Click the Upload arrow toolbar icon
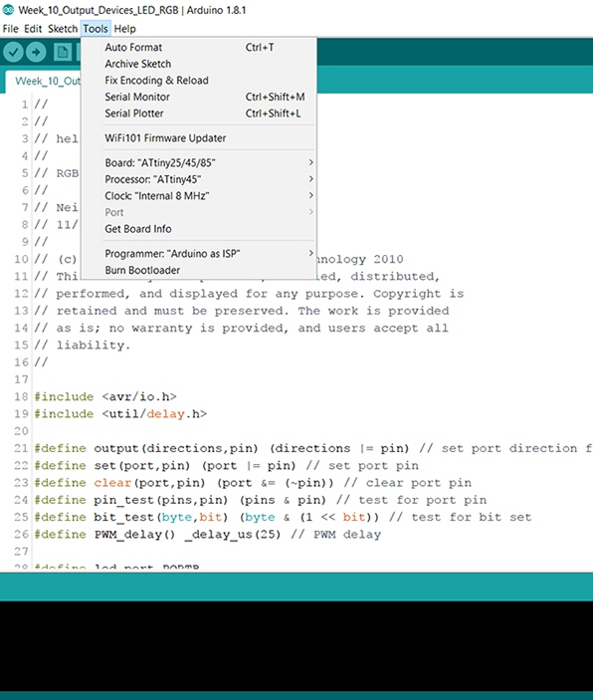The image size is (593, 700). tap(36, 52)
